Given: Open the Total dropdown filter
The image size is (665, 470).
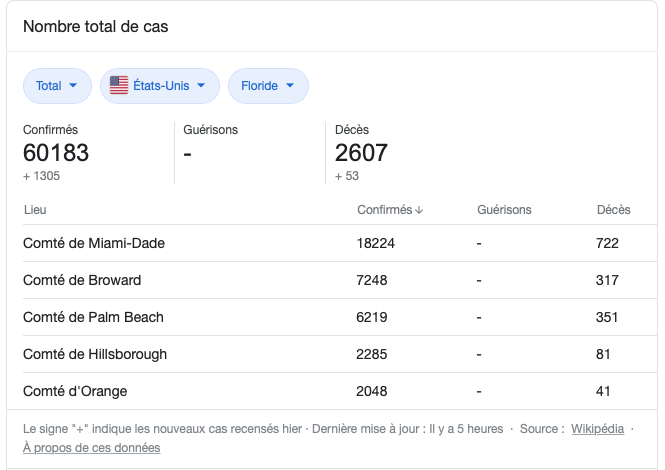Looking at the screenshot, I should tap(57, 86).
